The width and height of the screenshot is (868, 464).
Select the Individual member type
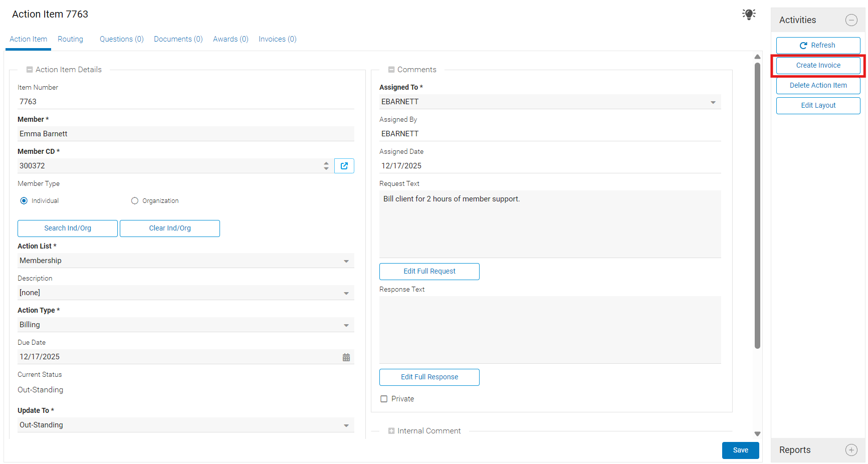(x=24, y=201)
